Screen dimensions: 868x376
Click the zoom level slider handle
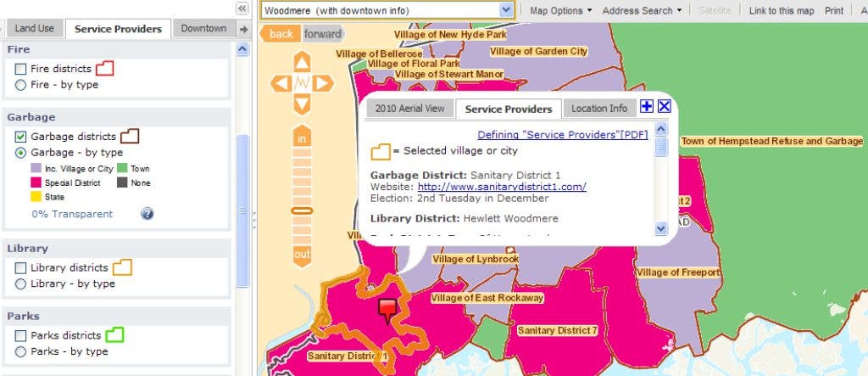[x=303, y=210]
